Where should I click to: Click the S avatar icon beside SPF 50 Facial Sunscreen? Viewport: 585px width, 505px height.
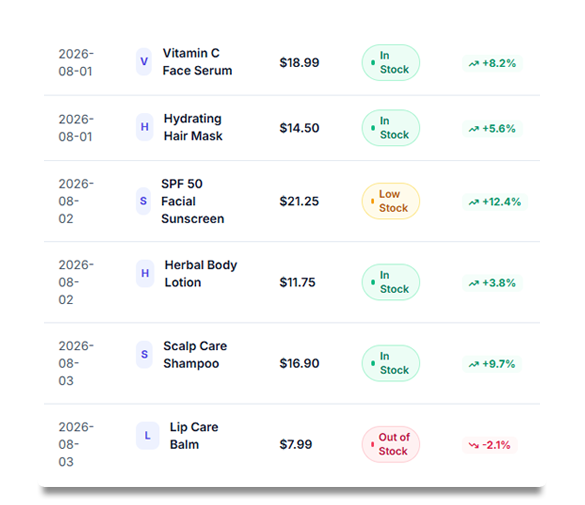[x=143, y=201]
